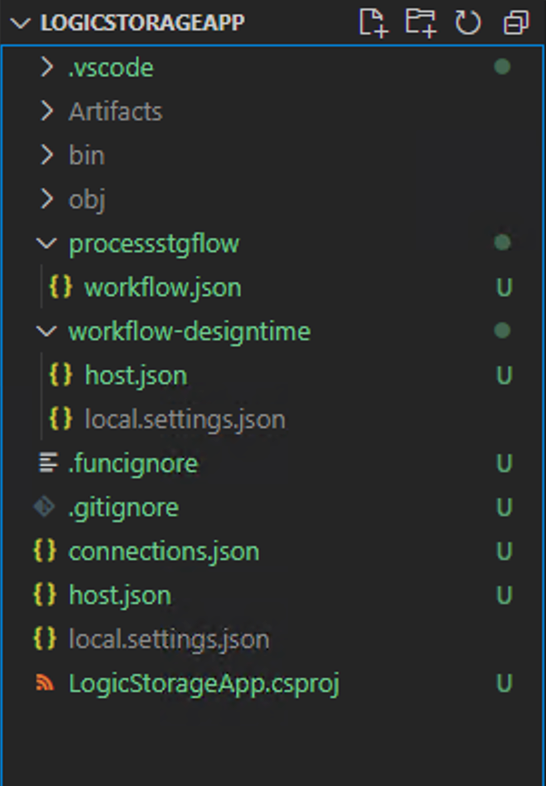Image resolution: width=546 pixels, height=786 pixels.
Task: Click the modified dot on workflow-designtime row
Action: click(502, 331)
